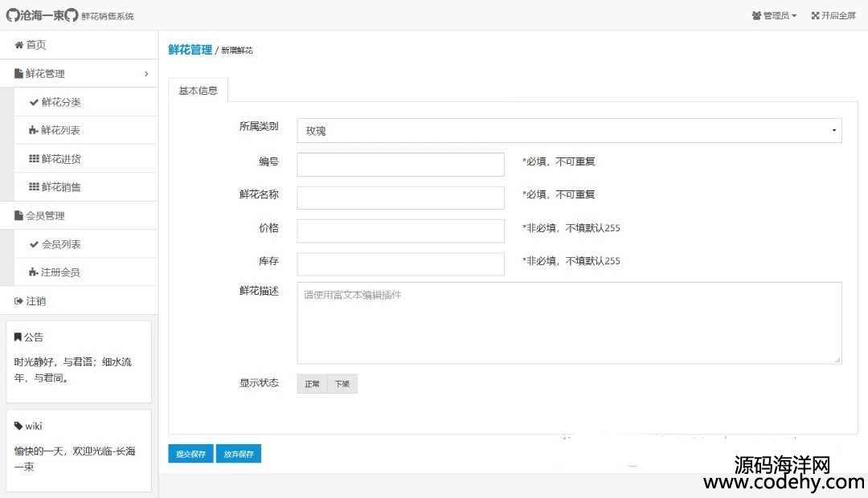Open the 管理员 user dropdown menu
Screen dimensions: 868x498
[774, 15]
